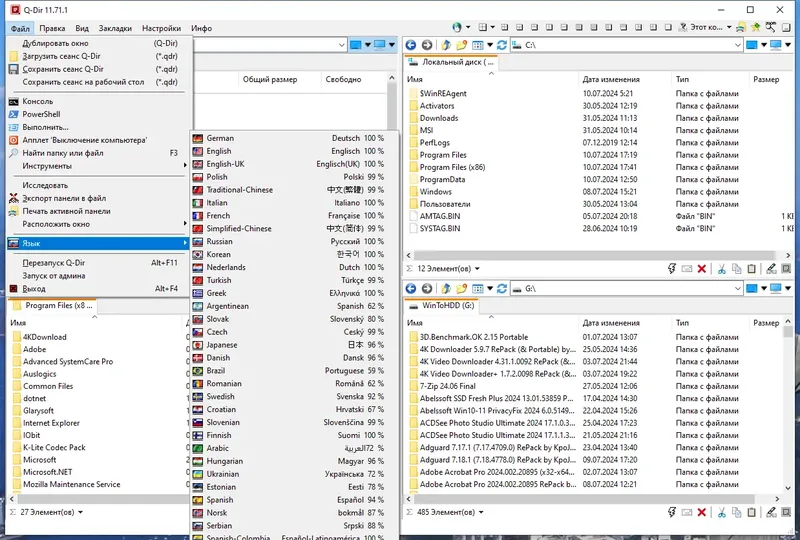Click the view mode icon in C:\ pane

point(478,45)
